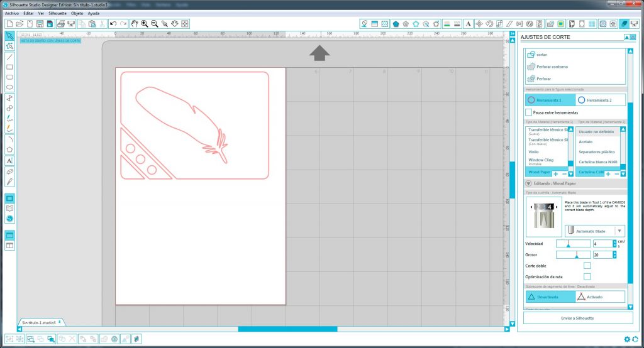Set line segment overcut to Activado

601,296
